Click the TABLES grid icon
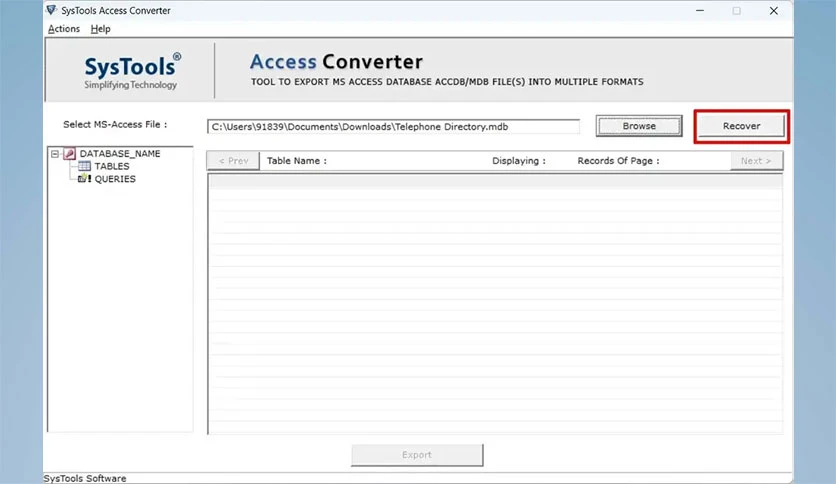Screen dimensions: 836x484 pyautogui.click(x=84, y=166)
